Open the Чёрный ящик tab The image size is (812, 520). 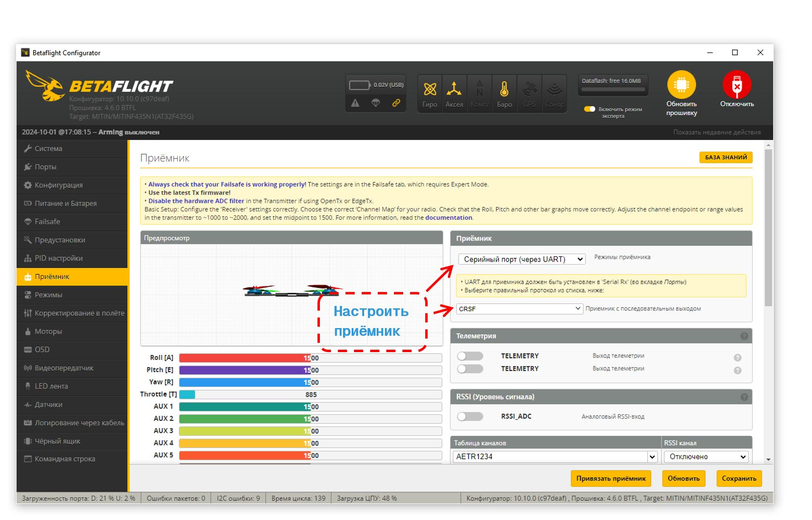(72, 441)
